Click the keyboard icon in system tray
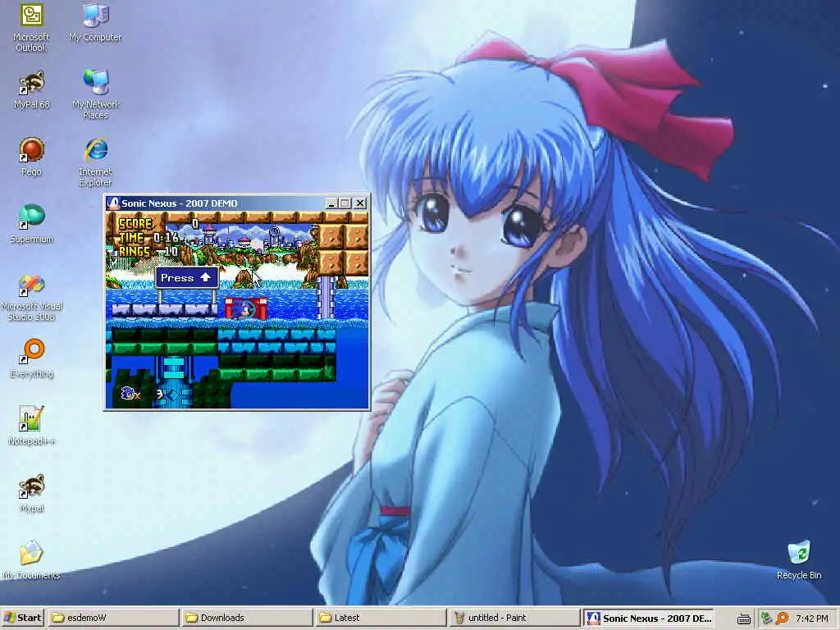This screenshot has width=840, height=630. [x=743, y=619]
